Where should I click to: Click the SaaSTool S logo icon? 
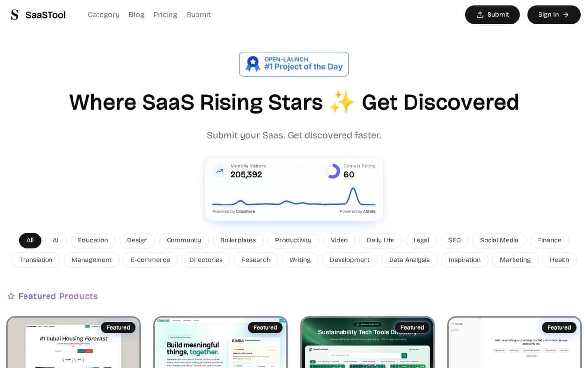15,15
